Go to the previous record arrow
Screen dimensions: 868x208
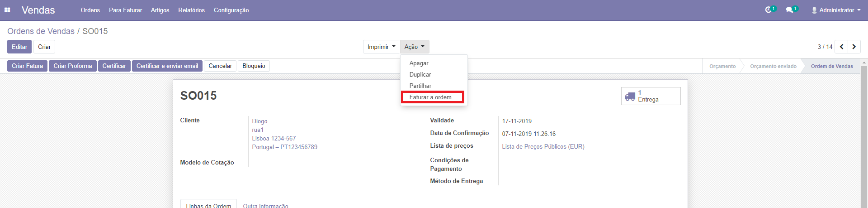841,47
